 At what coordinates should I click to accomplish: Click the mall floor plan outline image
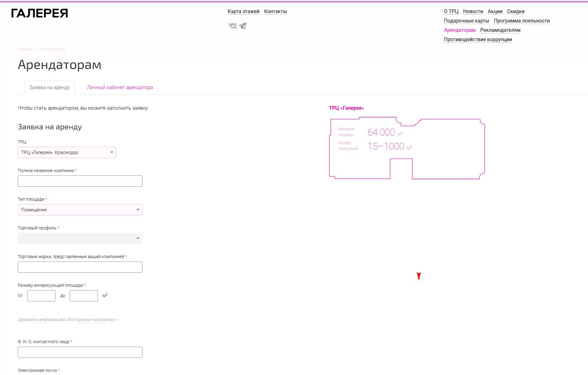[407, 148]
